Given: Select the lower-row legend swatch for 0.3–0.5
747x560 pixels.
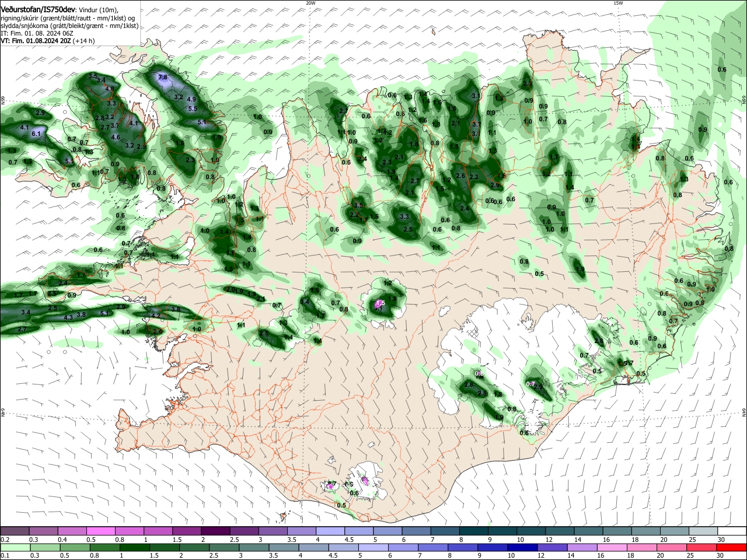Looking at the screenshot, I should click(x=44, y=547).
